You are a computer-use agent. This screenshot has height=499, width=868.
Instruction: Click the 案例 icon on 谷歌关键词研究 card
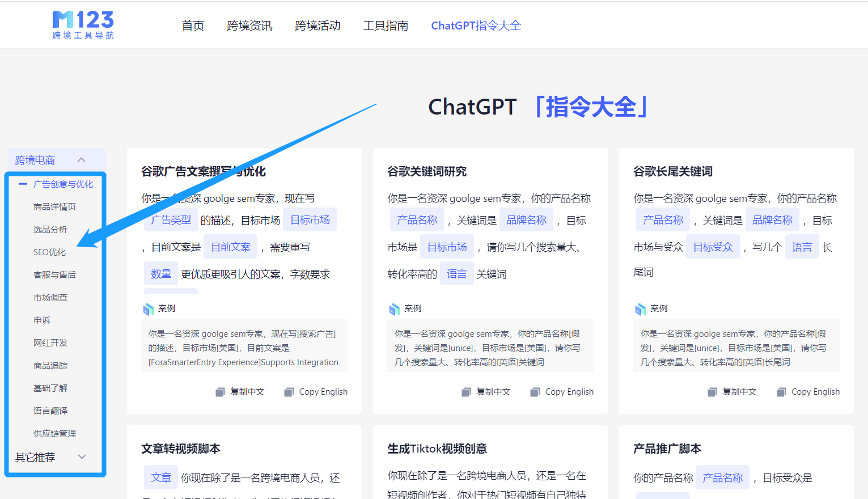[395, 308]
